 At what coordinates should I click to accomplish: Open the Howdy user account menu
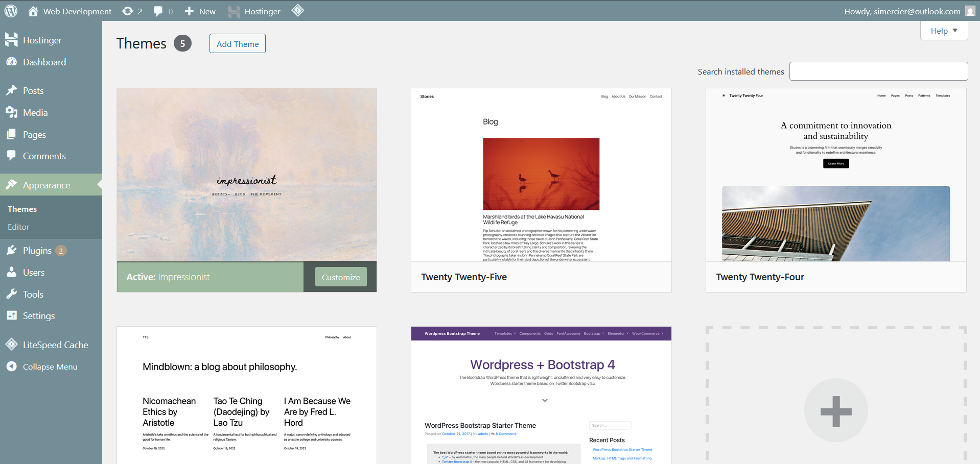(x=902, y=11)
